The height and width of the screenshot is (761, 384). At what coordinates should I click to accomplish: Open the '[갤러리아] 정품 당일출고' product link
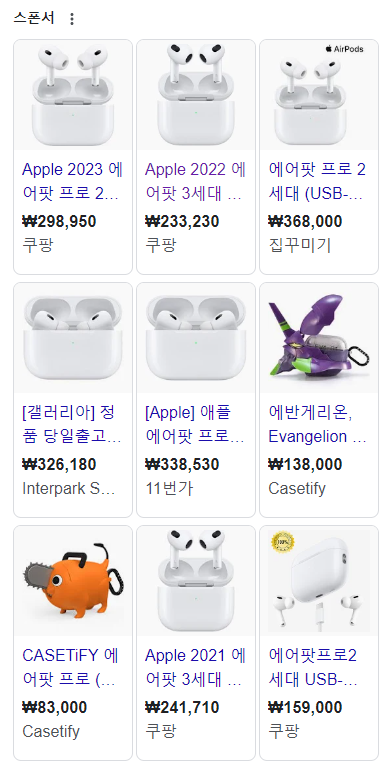(x=72, y=425)
